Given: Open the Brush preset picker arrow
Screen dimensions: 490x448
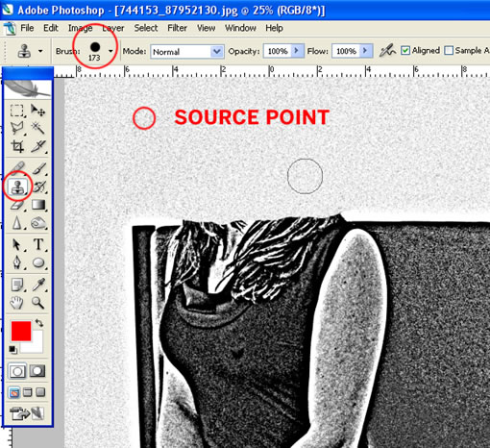Looking at the screenshot, I should (x=110, y=51).
